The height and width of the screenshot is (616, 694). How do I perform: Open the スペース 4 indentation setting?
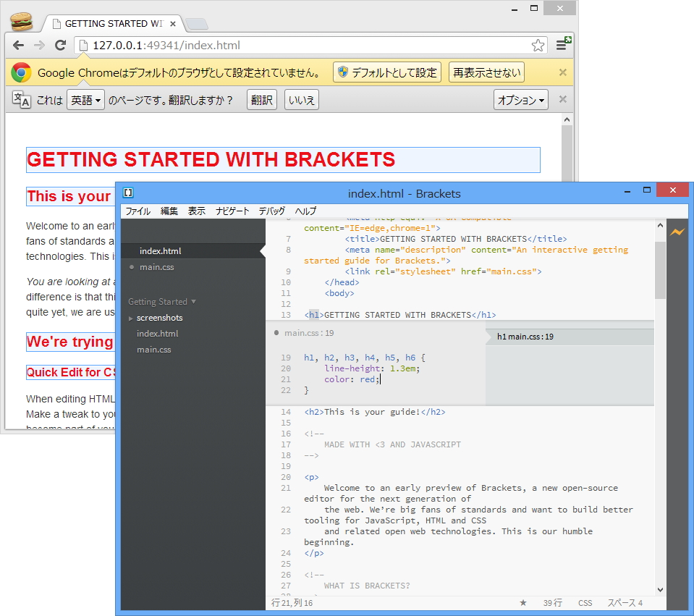tap(625, 603)
